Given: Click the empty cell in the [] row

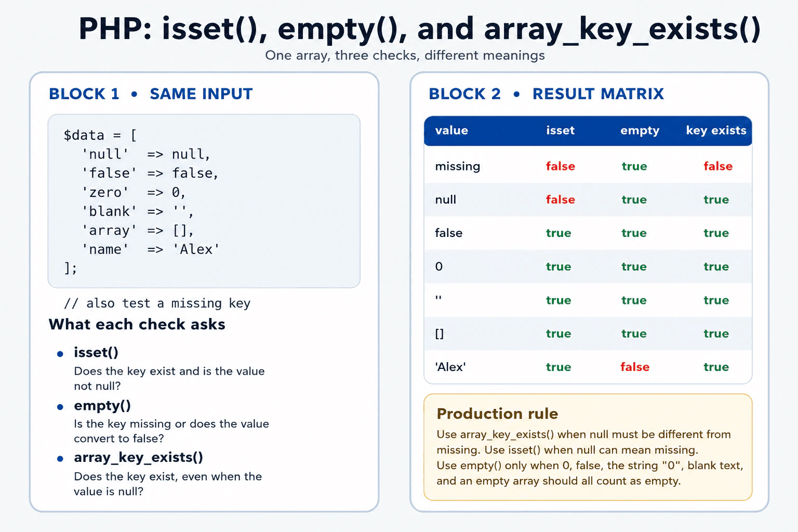Looking at the screenshot, I should coord(634,334).
